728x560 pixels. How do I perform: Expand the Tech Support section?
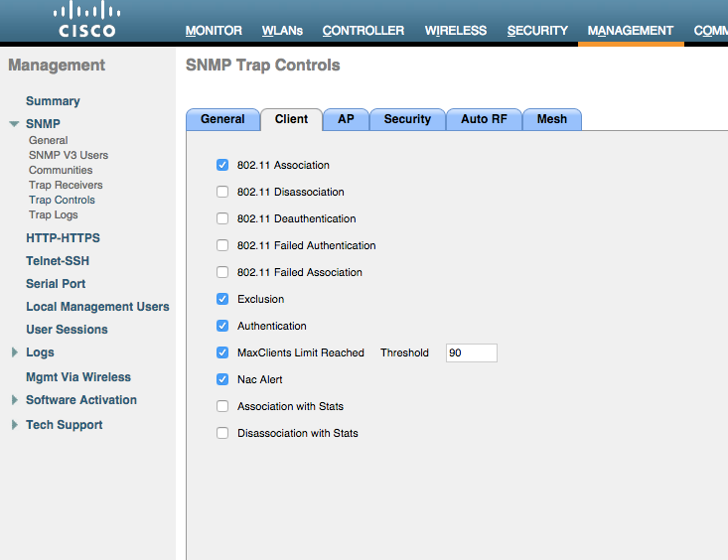coord(14,425)
